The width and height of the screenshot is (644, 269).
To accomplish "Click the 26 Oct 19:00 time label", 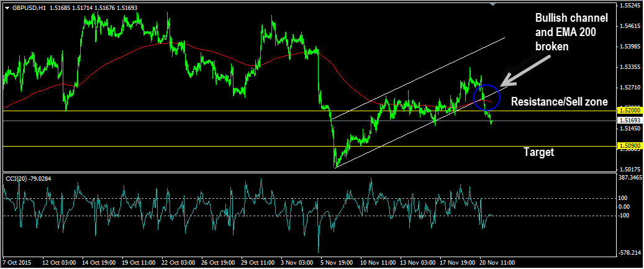I will [x=219, y=262].
